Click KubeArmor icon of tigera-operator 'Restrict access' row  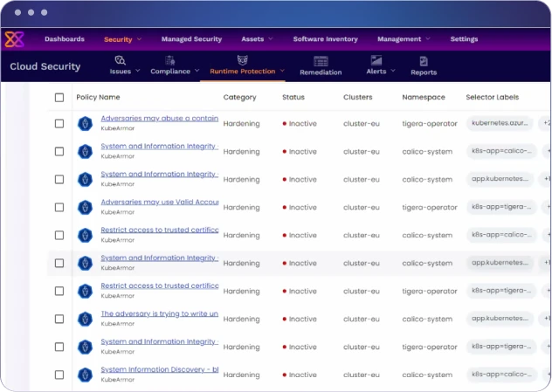[85, 291]
